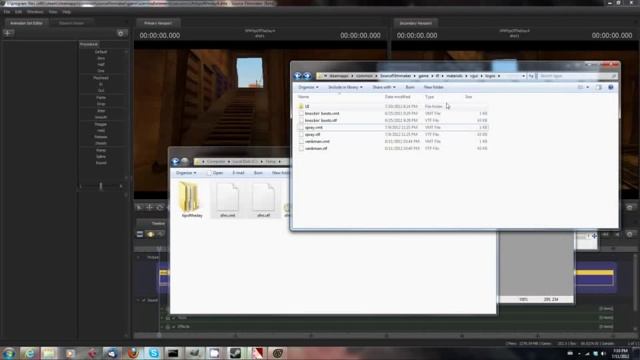Click the Name column header in the front Explorer
The width and height of the screenshot is (640, 360).
pos(303,97)
